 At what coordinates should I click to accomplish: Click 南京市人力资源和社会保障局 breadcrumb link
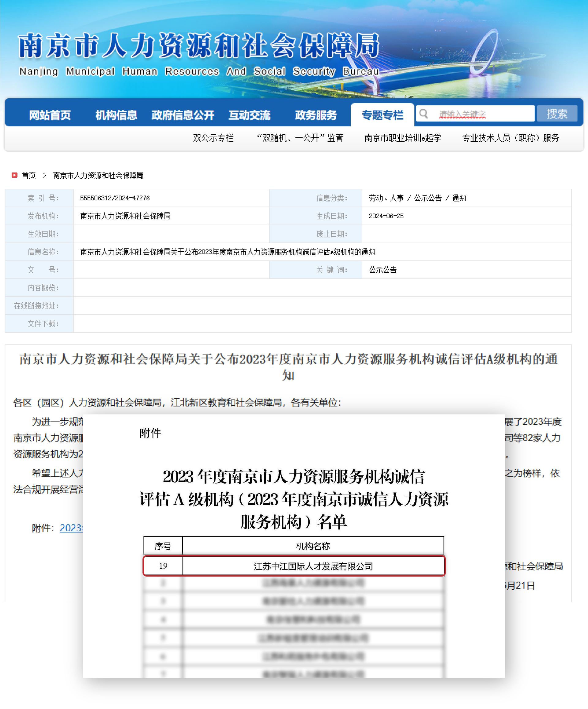click(98, 175)
